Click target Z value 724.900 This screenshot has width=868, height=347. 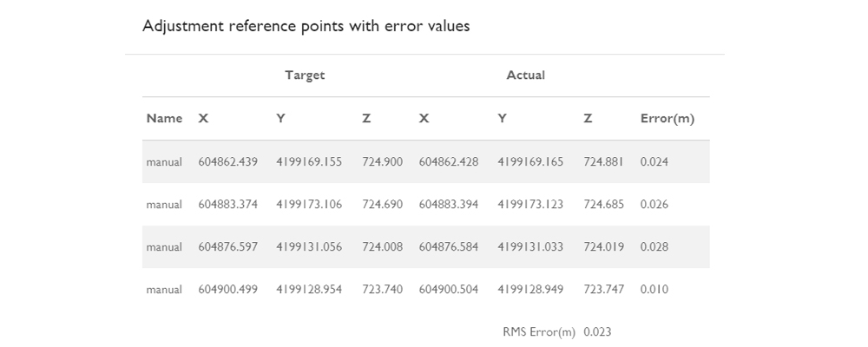(x=382, y=161)
